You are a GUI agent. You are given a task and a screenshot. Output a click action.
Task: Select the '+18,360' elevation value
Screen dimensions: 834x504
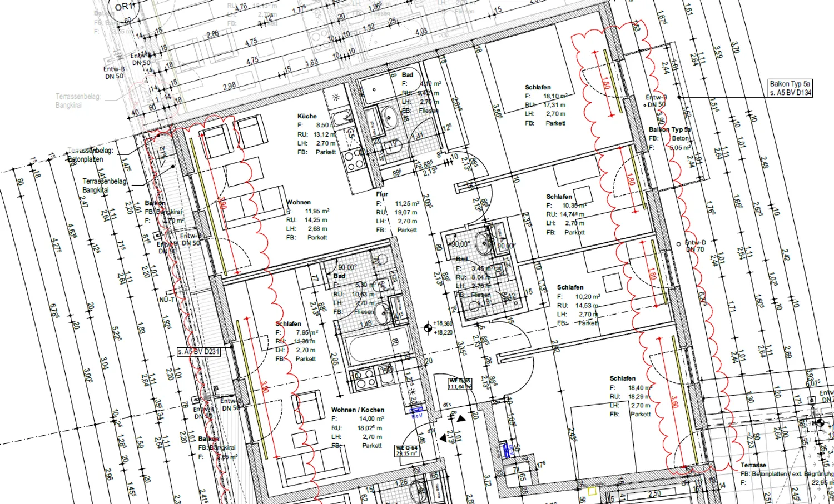pos(444,323)
